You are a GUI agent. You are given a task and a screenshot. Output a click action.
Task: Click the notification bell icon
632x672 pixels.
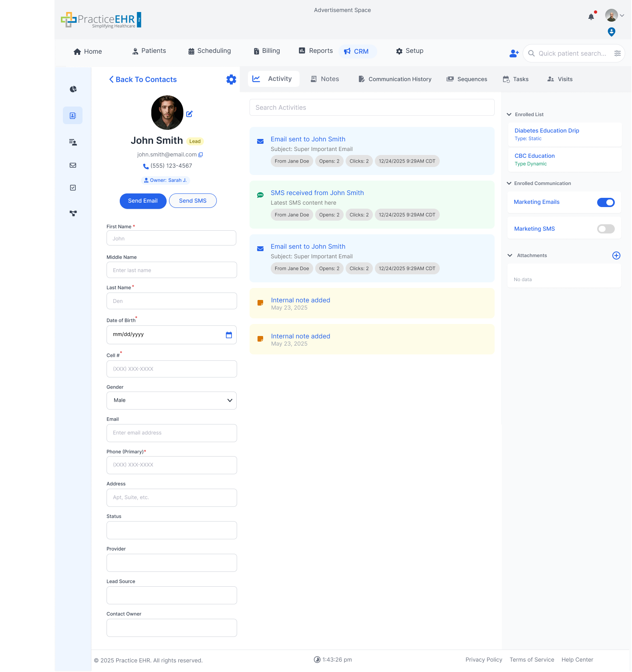point(591,17)
